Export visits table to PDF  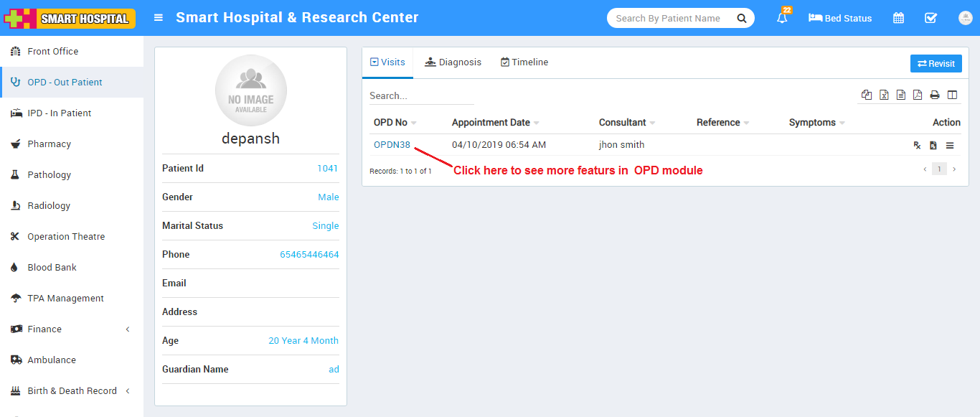pyautogui.click(x=918, y=95)
